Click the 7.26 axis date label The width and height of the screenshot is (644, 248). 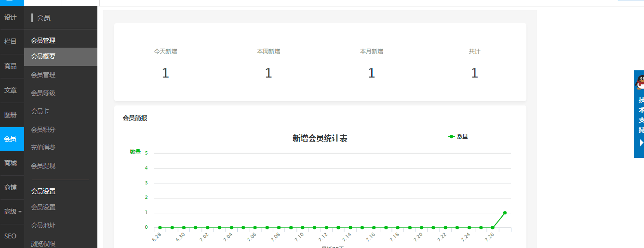pos(489,236)
